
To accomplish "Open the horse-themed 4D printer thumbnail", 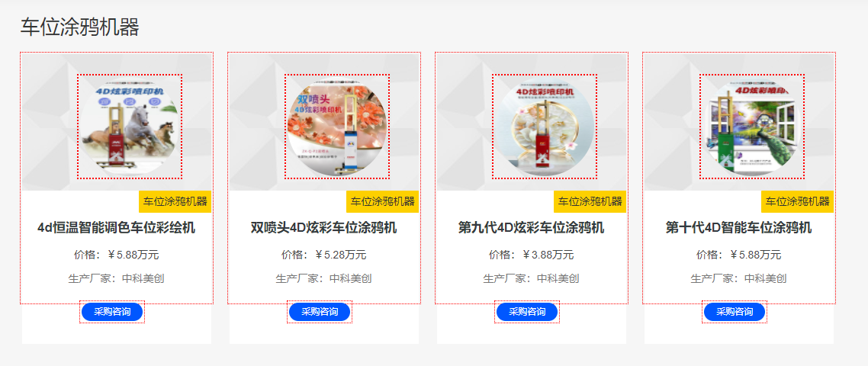I will coord(130,127).
